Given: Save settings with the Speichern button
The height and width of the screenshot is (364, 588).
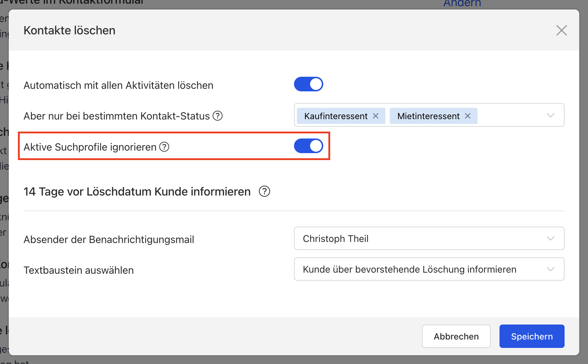Looking at the screenshot, I should 531,336.
